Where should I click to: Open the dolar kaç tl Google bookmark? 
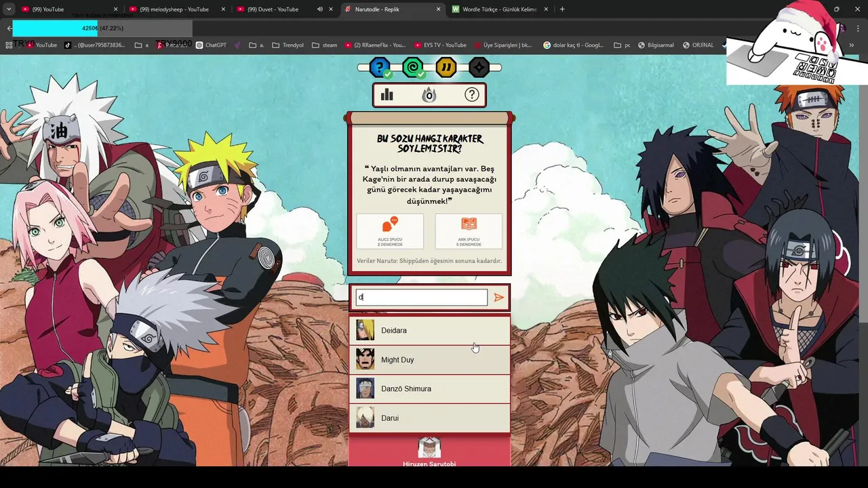click(x=573, y=45)
